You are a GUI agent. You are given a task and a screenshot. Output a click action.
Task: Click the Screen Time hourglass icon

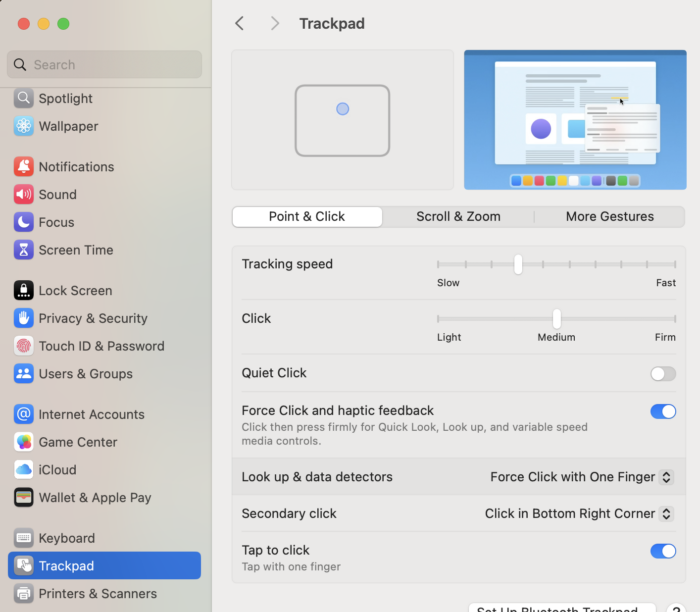23,251
